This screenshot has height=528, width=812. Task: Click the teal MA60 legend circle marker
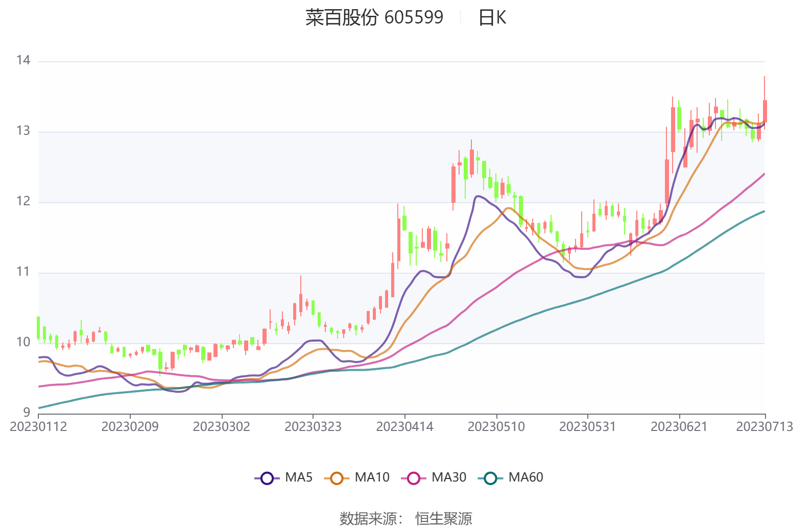[490, 478]
